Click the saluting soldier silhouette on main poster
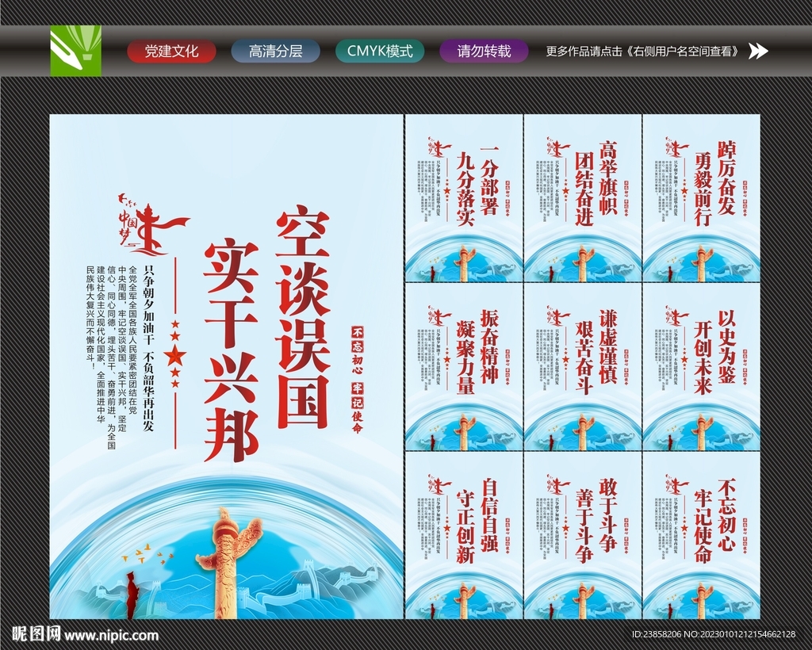 132,595
